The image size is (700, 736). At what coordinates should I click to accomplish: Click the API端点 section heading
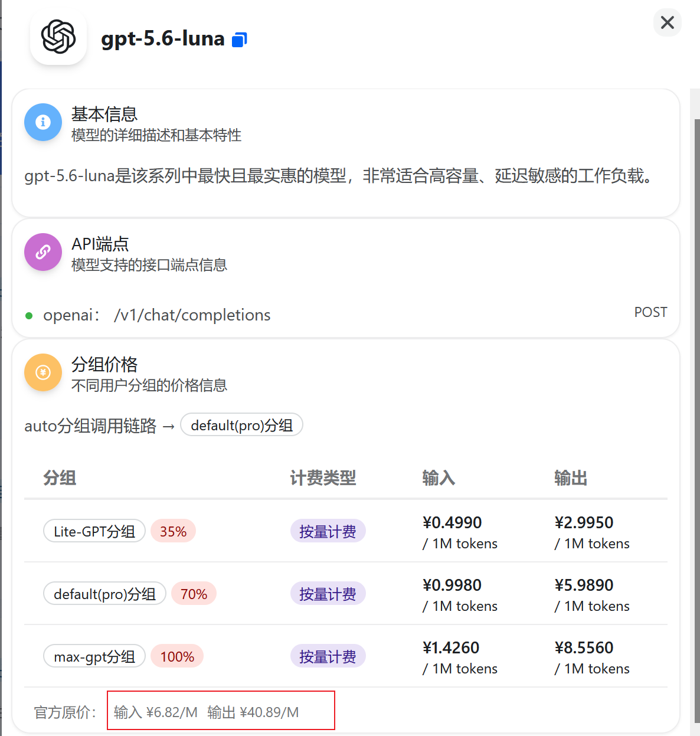[100, 244]
